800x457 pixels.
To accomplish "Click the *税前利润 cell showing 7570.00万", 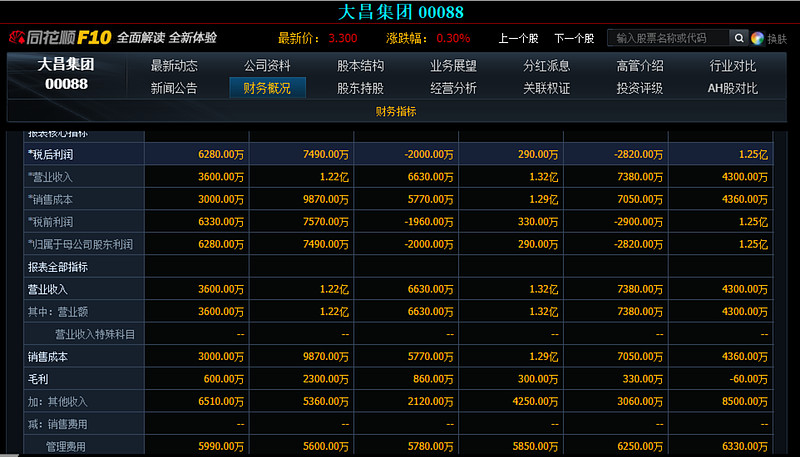I will click(x=302, y=222).
